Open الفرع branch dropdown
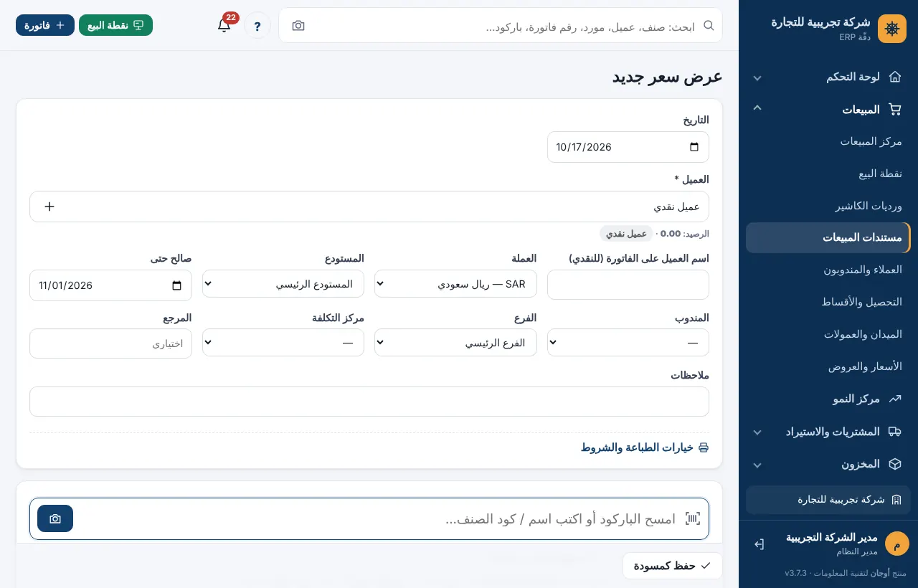Screen dimensions: 918x588 pyautogui.click(x=455, y=343)
